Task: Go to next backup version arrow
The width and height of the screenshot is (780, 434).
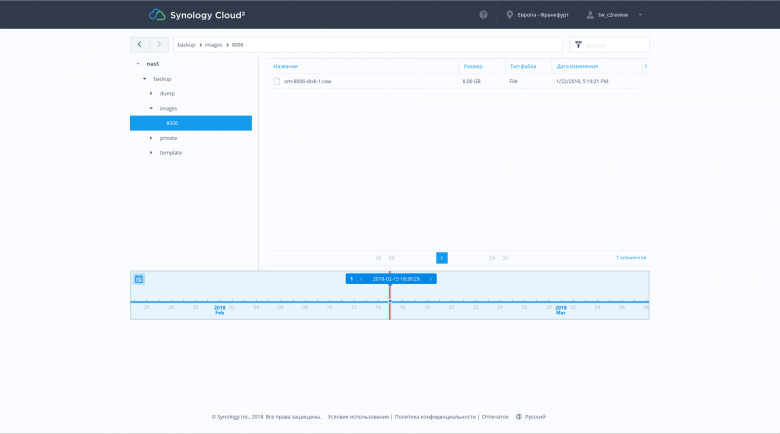Action: [x=430, y=279]
